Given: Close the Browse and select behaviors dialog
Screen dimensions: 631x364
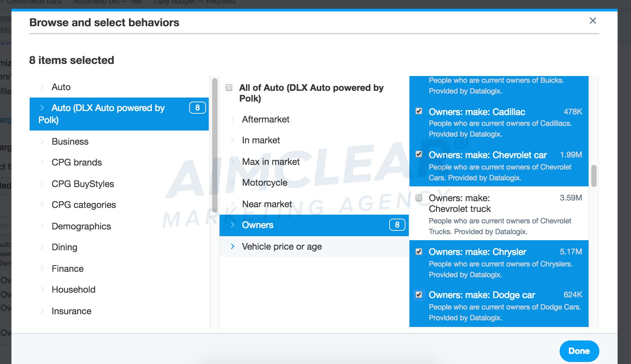Looking at the screenshot, I should pos(593,21).
